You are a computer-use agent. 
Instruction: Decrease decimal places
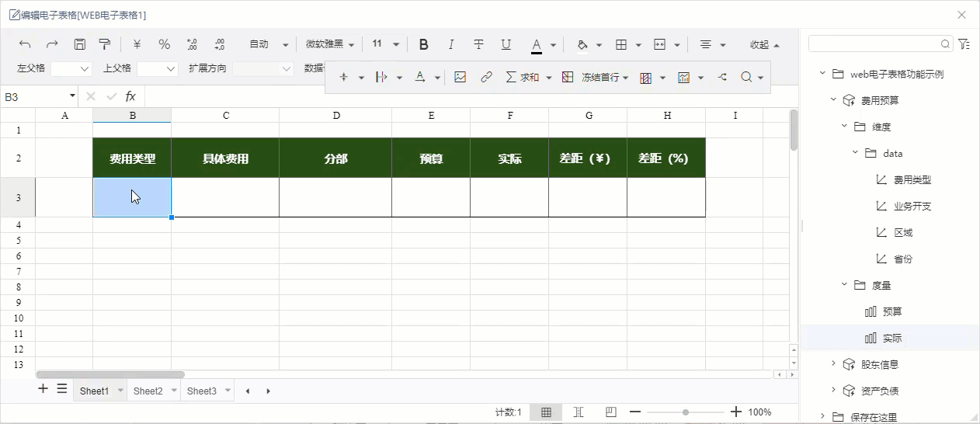[x=220, y=44]
